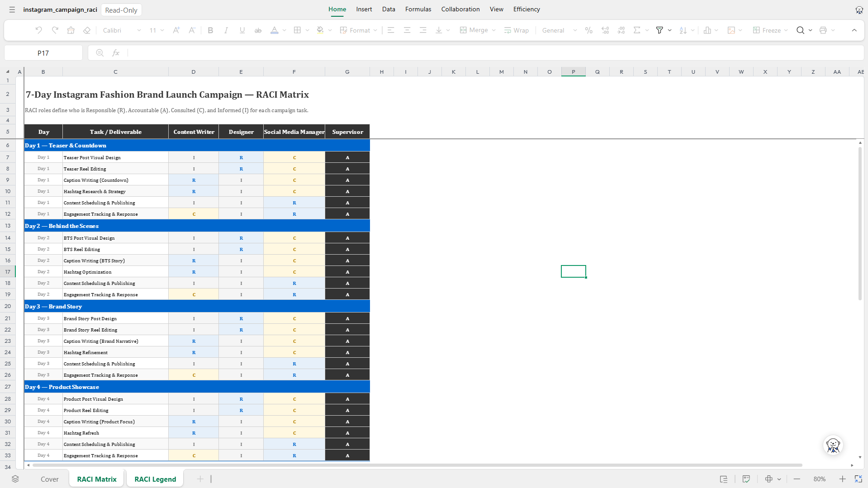The image size is (868, 488).
Task: Click the eraser clear formatting icon
Action: [x=87, y=30]
